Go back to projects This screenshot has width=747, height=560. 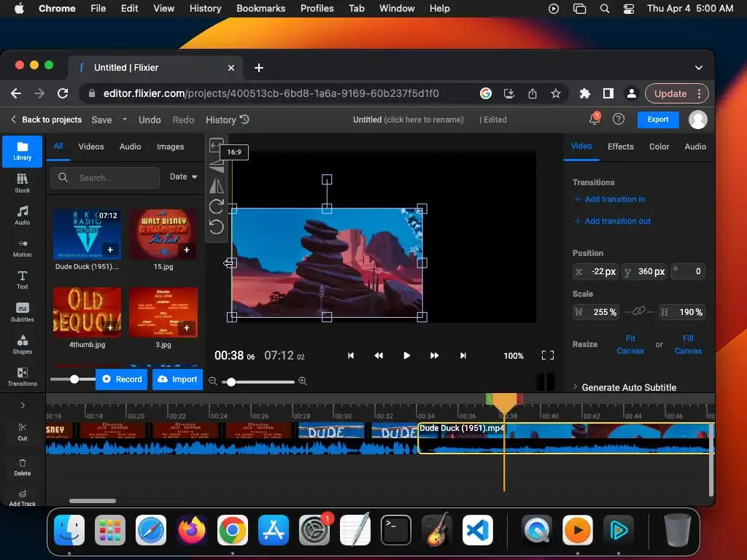(x=46, y=120)
